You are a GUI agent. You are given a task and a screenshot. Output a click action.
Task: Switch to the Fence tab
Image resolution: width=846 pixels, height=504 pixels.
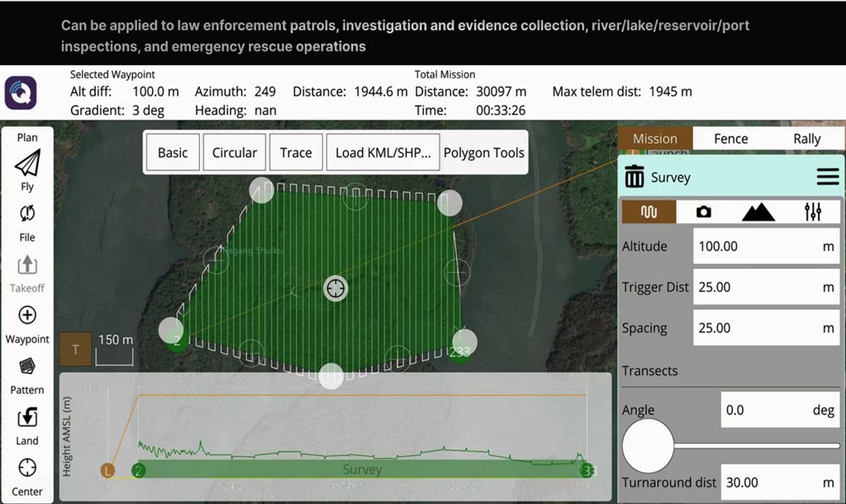click(731, 139)
